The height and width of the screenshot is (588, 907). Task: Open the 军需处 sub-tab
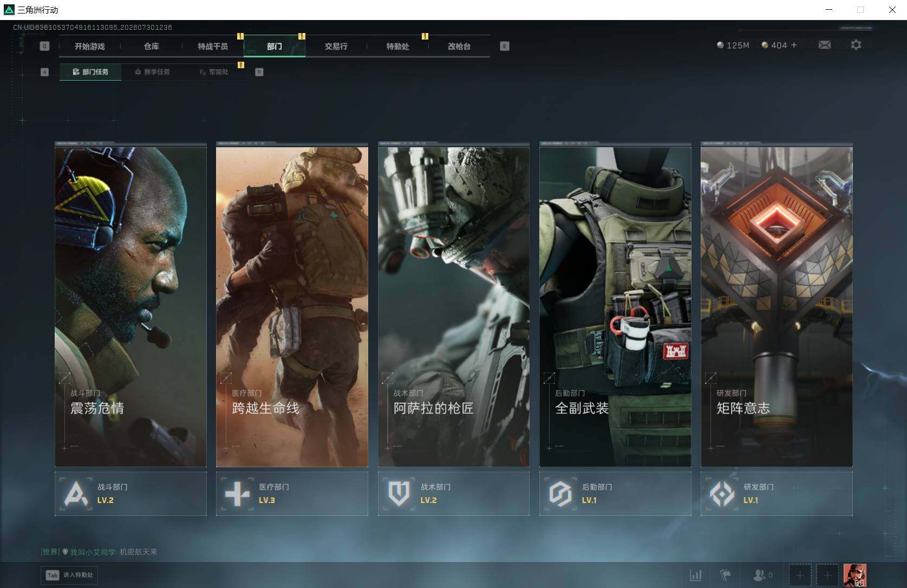[214, 72]
